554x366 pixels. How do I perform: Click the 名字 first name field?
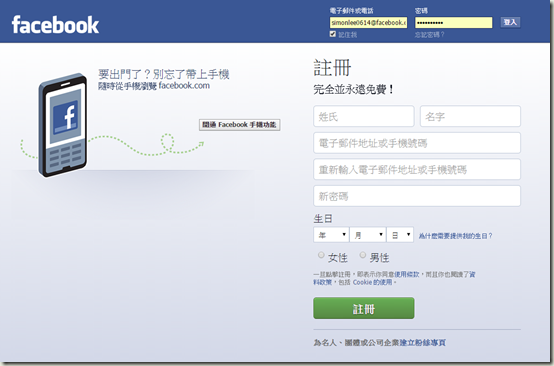click(x=470, y=116)
